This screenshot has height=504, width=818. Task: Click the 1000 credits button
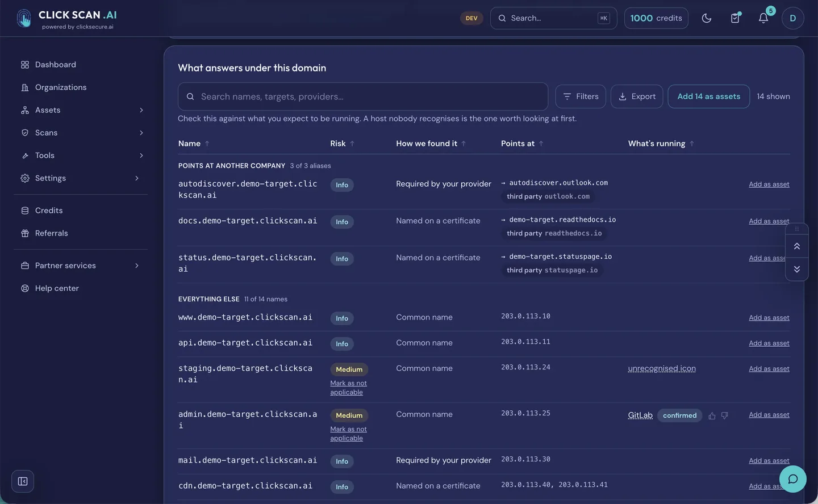656,18
